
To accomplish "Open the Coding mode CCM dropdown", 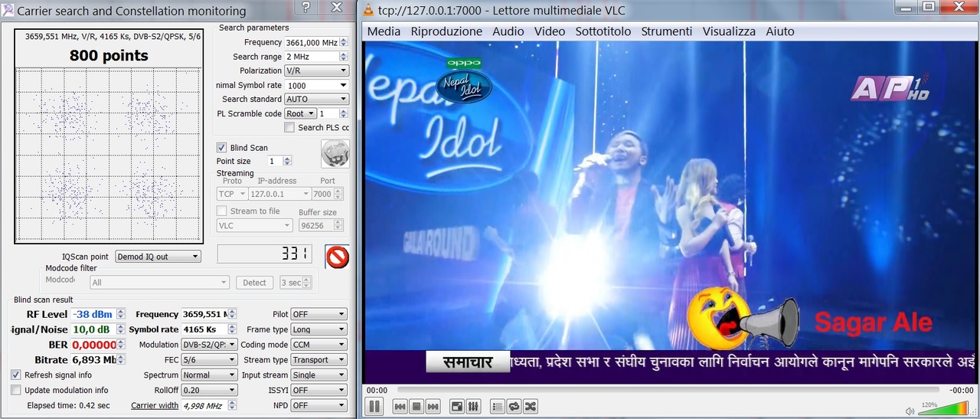I will click(x=318, y=345).
